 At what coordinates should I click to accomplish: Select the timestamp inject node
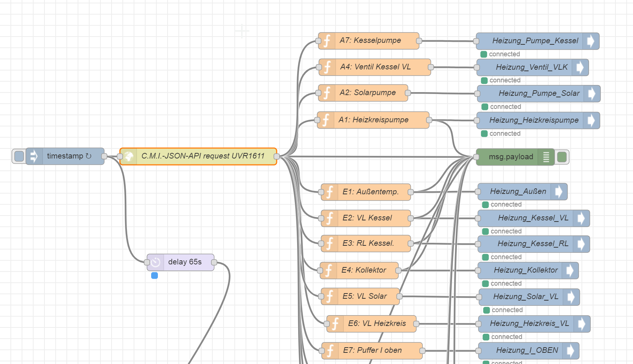65,156
